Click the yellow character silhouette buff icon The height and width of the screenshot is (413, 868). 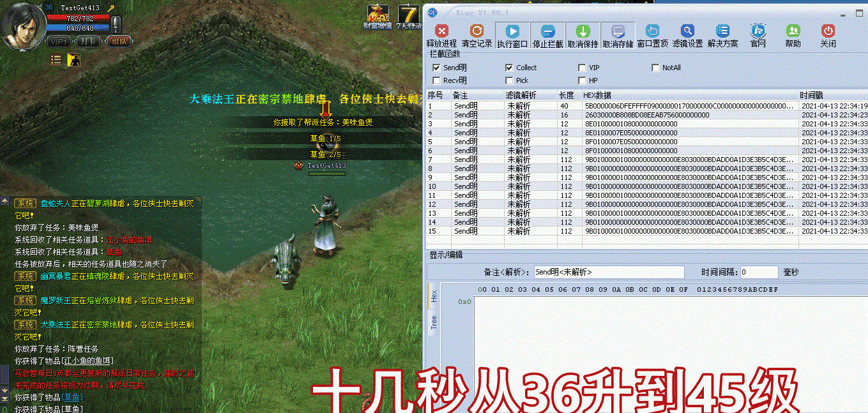tap(74, 59)
